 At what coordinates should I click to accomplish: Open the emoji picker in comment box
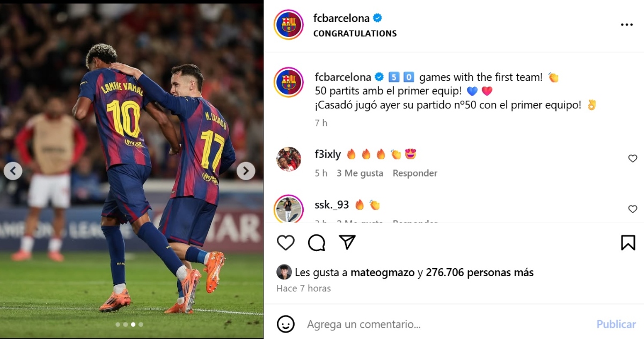pos(286,324)
